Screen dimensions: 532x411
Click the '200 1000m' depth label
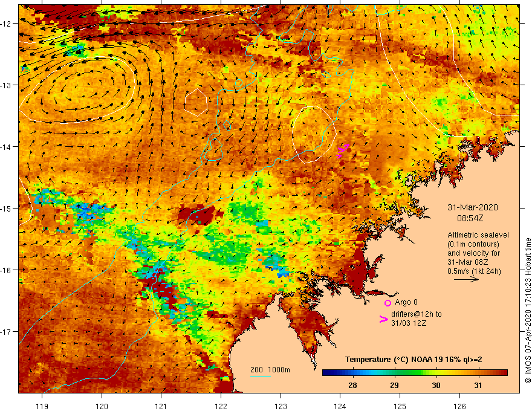270,370
